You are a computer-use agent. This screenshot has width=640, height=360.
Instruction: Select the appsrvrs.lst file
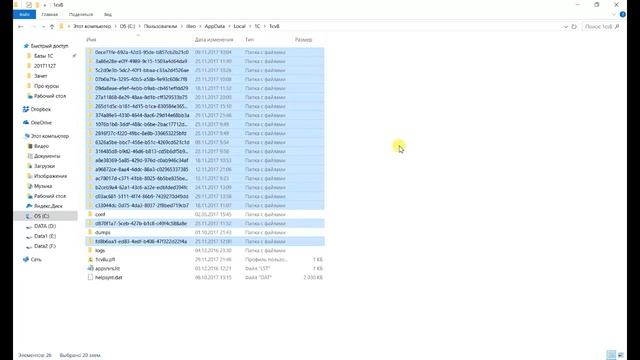tap(205, 268)
